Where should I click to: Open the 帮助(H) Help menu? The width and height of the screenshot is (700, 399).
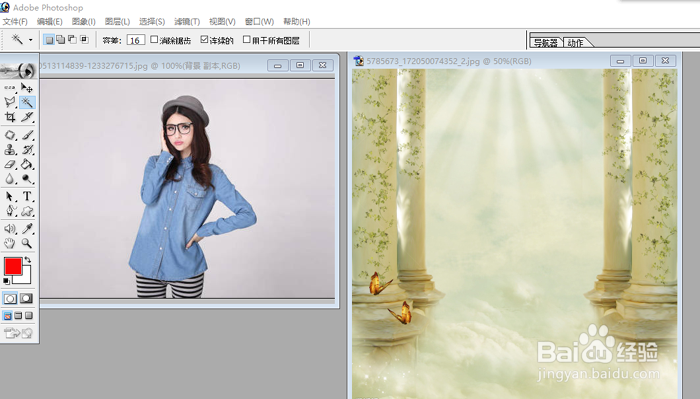296,21
